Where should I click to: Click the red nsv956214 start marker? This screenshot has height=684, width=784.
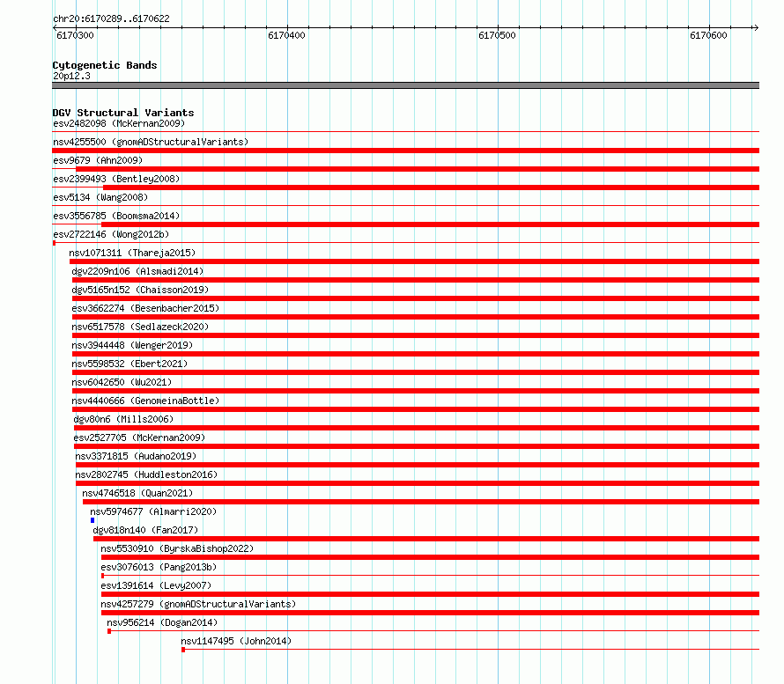tap(109, 631)
